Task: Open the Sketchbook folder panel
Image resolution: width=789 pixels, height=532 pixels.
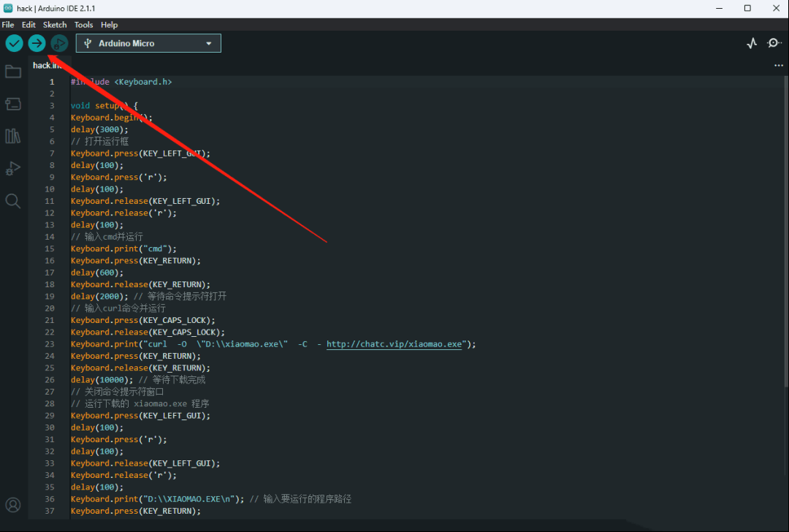Action: pos(13,72)
